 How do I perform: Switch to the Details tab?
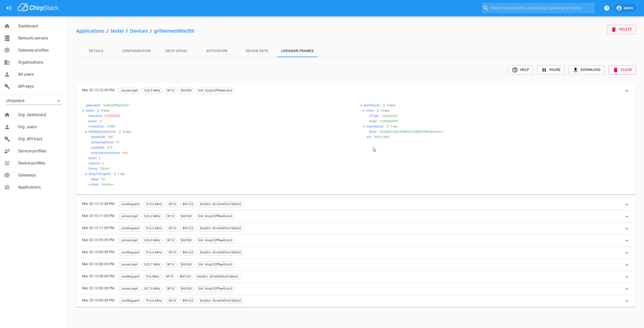pos(96,51)
